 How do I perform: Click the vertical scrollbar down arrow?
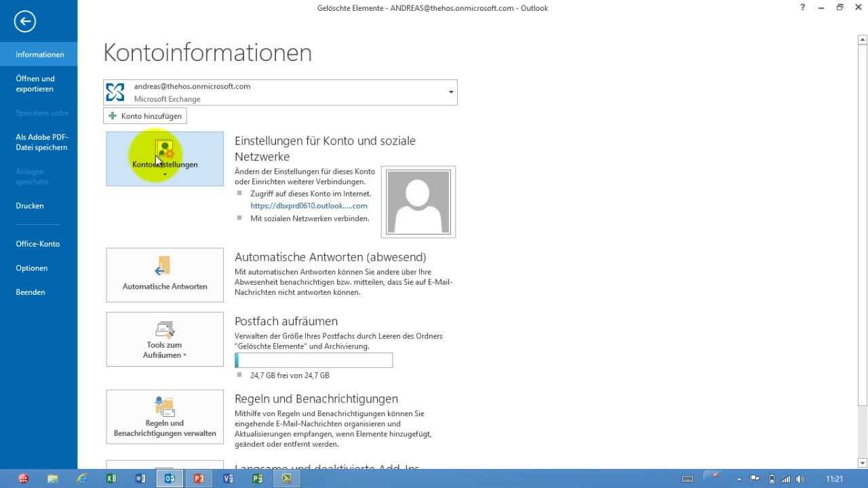pyautogui.click(x=863, y=463)
